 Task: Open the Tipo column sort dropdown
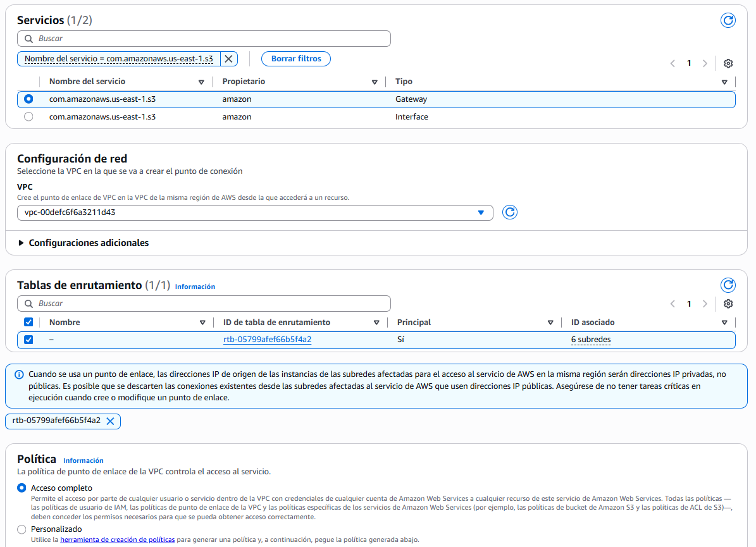[x=724, y=82]
